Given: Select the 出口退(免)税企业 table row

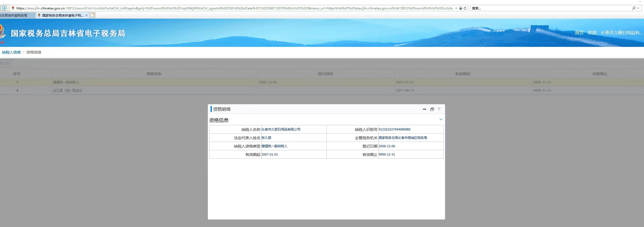Looking at the screenshot, I should 67,90.
